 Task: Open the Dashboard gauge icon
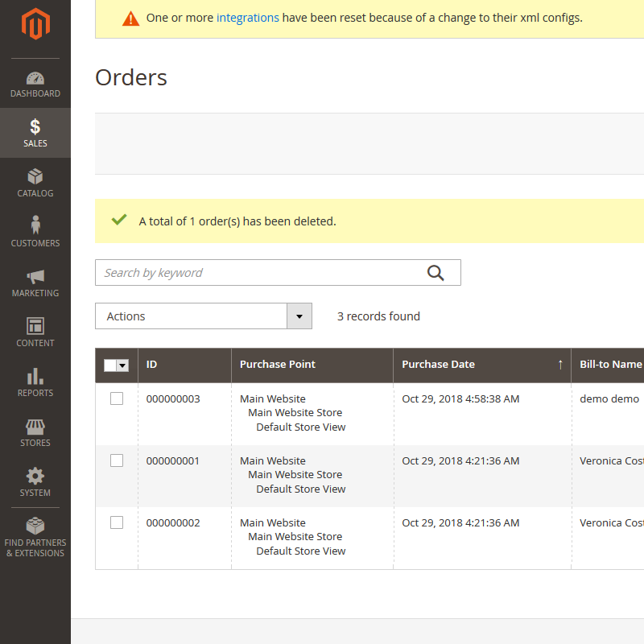click(35, 79)
